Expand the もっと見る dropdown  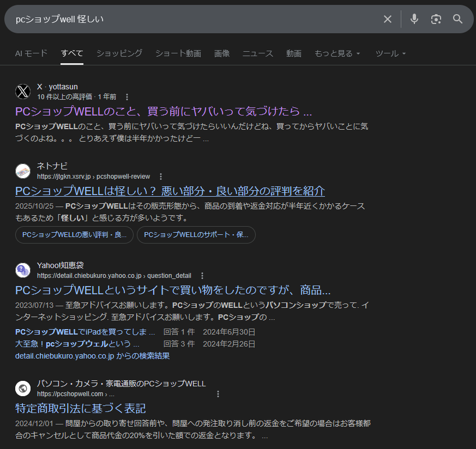337,53
